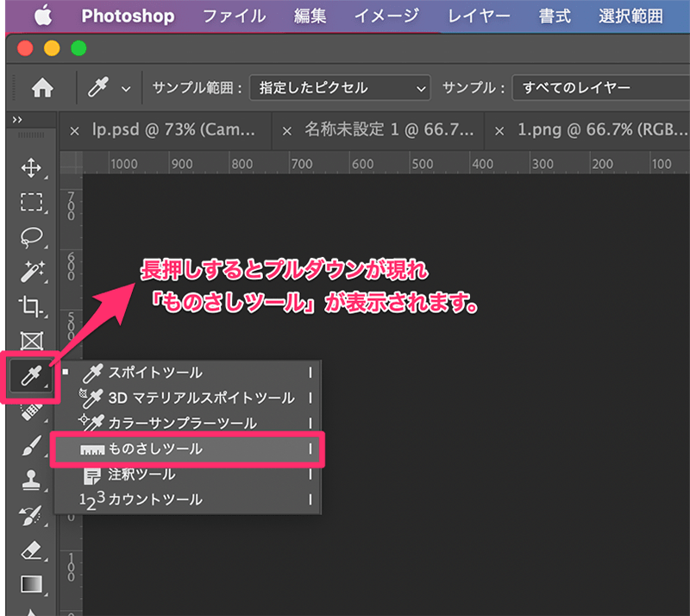Image resolution: width=690 pixels, height=616 pixels.
Task: Select the Frame tool
Action: (x=32, y=341)
